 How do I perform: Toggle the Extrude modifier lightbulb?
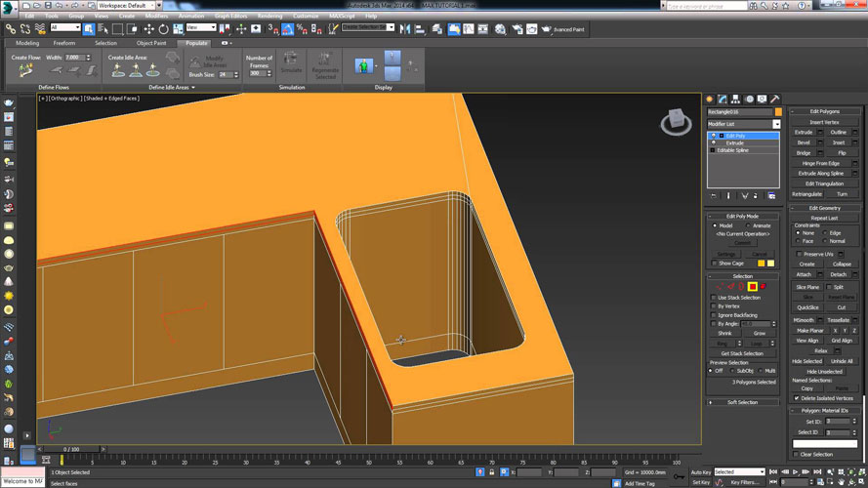(x=713, y=142)
